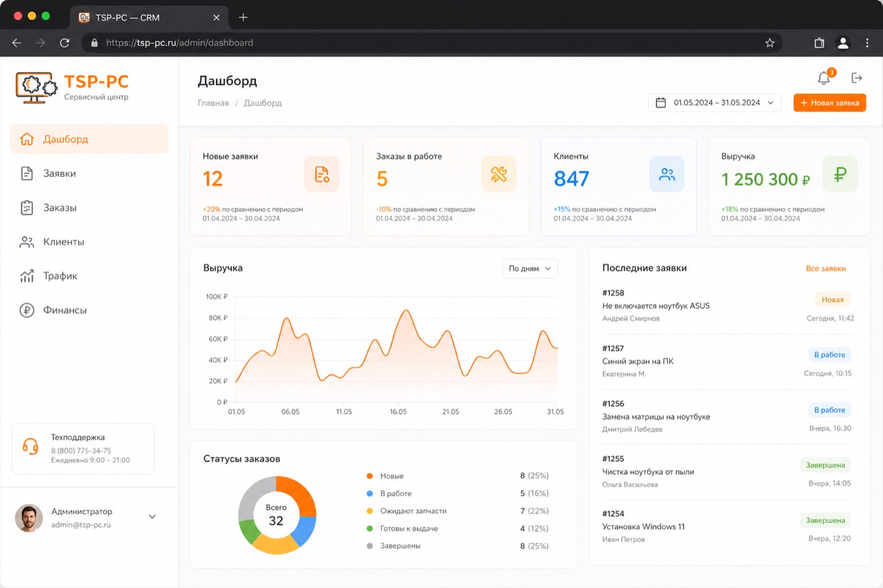Click the Главная breadcrumb link
883x588 pixels.
click(x=213, y=103)
